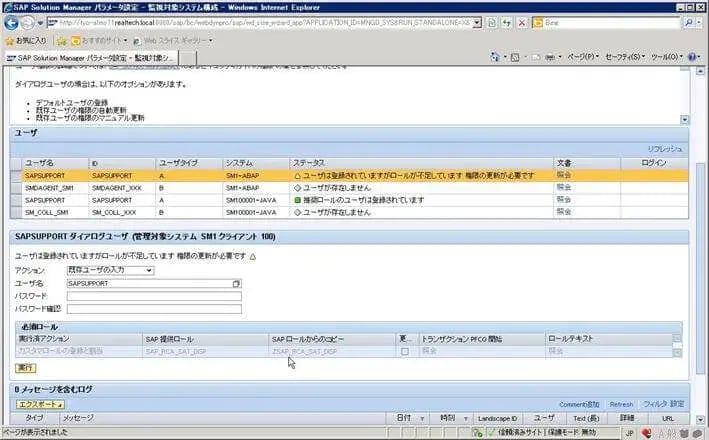
Task: Click the Home icon in command bar
Action: click(x=495, y=57)
